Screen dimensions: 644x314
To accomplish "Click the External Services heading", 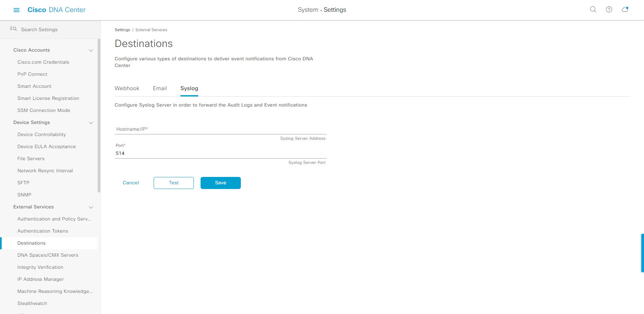I will pos(34,207).
